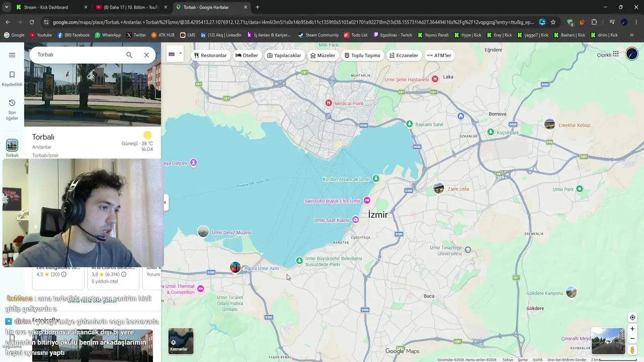Collapse the side panel with the arrow
This screenshot has height=362, width=644.
click(x=165, y=203)
